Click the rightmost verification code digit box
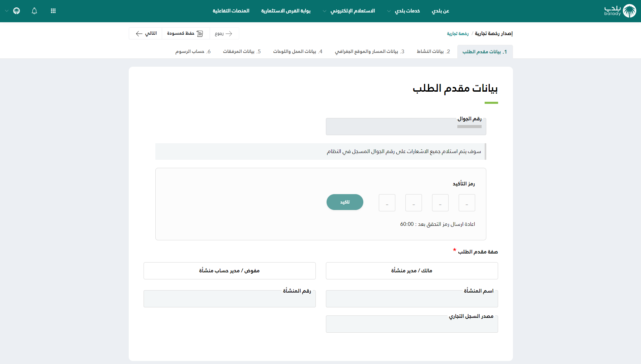641x364 pixels. click(x=467, y=203)
